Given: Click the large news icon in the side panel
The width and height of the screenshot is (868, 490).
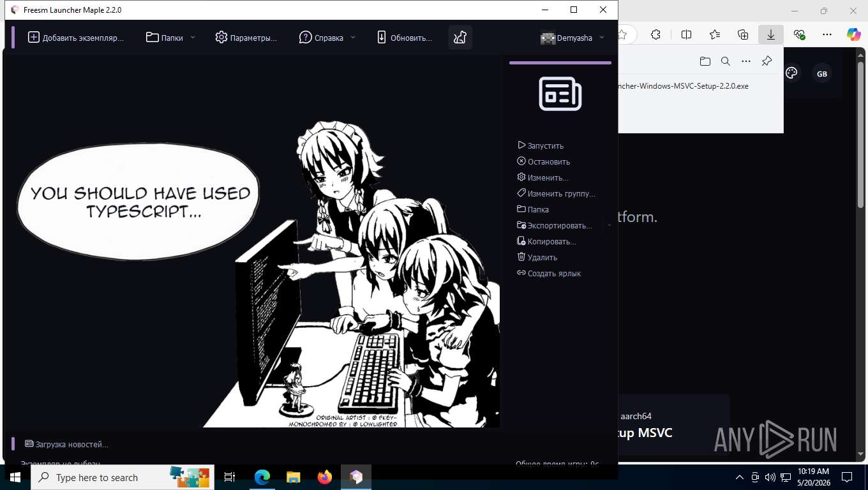Looking at the screenshot, I should point(560,94).
